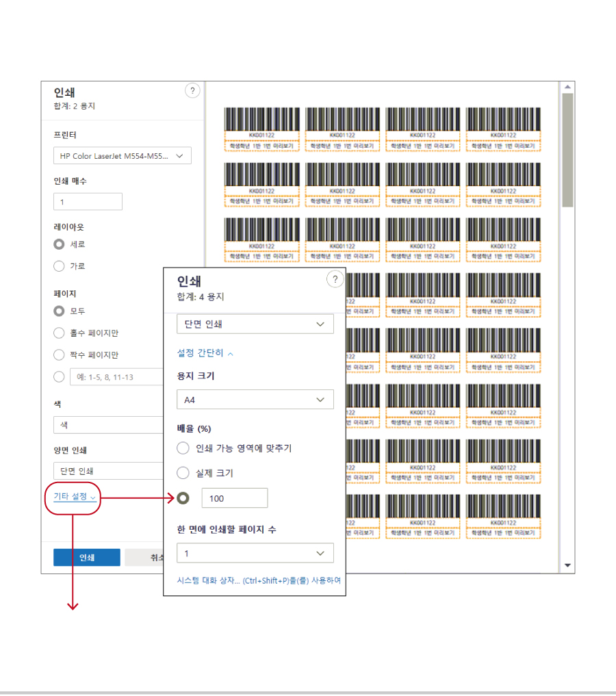Click the preview vertical scrollbar thumb
This screenshot has width=616, height=696.
(567, 150)
